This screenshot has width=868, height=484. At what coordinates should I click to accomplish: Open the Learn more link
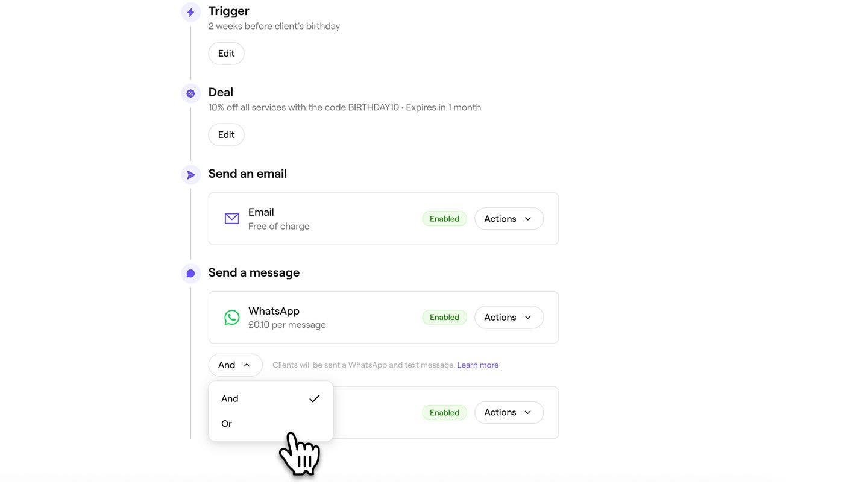tap(478, 365)
